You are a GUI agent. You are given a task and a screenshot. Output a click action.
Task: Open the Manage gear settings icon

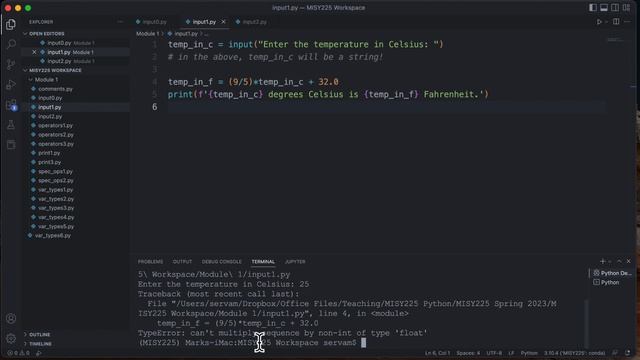tap(11, 338)
